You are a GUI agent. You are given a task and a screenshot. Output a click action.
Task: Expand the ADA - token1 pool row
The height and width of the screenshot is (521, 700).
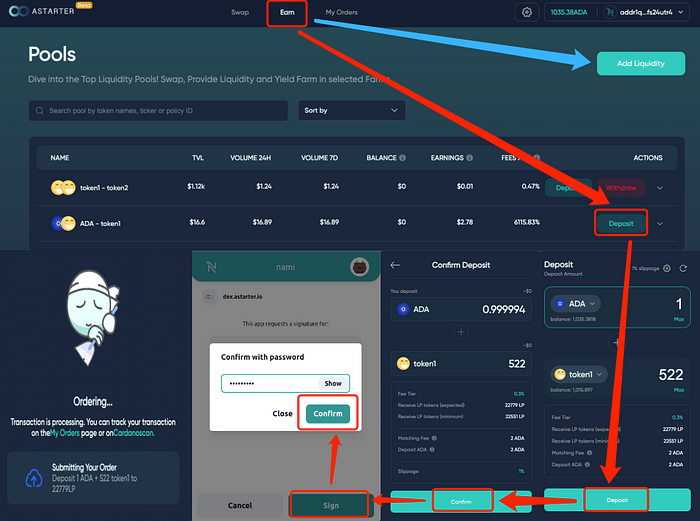tap(659, 224)
